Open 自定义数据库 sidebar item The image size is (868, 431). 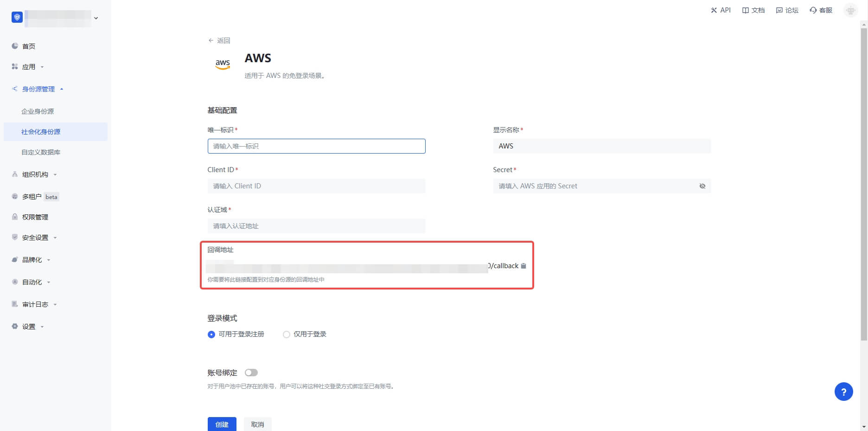pyautogui.click(x=41, y=152)
